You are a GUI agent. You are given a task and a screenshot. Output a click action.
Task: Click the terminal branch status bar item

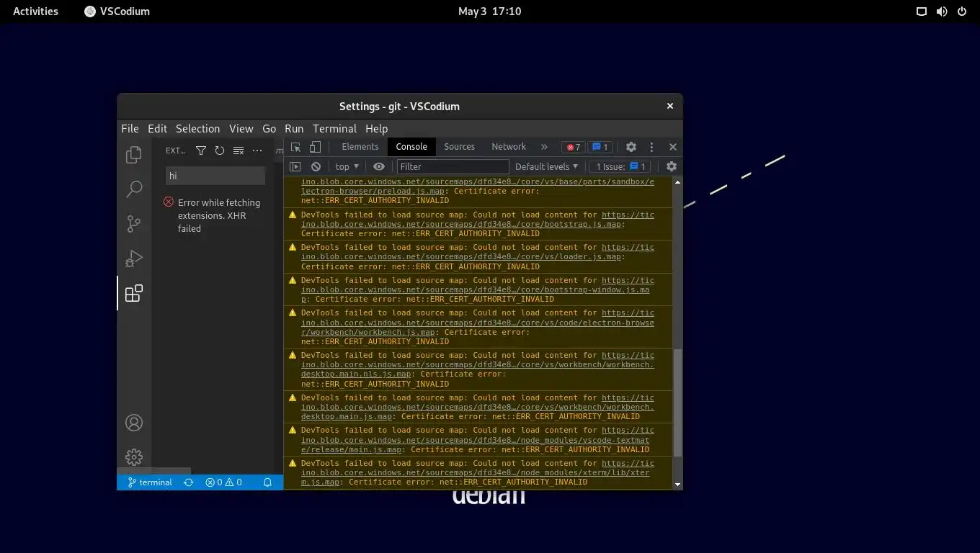pyautogui.click(x=150, y=482)
